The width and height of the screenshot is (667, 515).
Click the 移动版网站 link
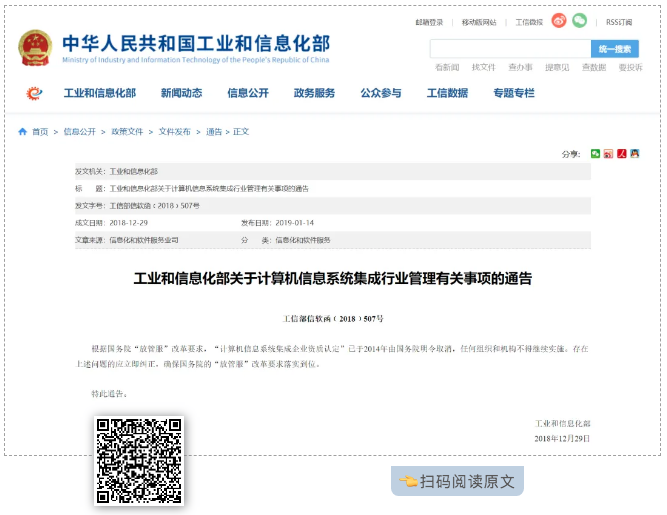pyautogui.click(x=479, y=22)
